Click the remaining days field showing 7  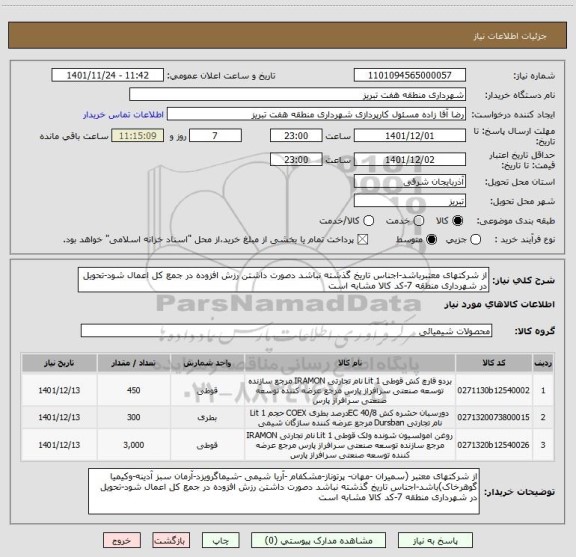tap(215, 136)
